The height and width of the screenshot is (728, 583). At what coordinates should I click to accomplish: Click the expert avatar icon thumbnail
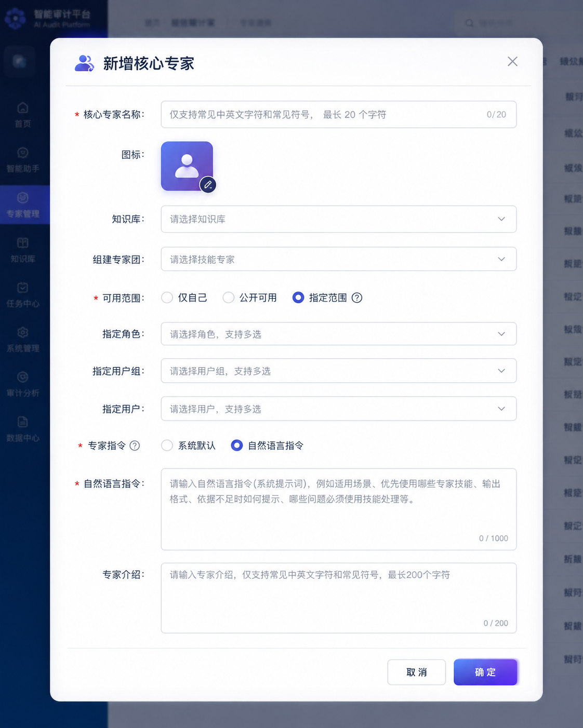tap(187, 166)
